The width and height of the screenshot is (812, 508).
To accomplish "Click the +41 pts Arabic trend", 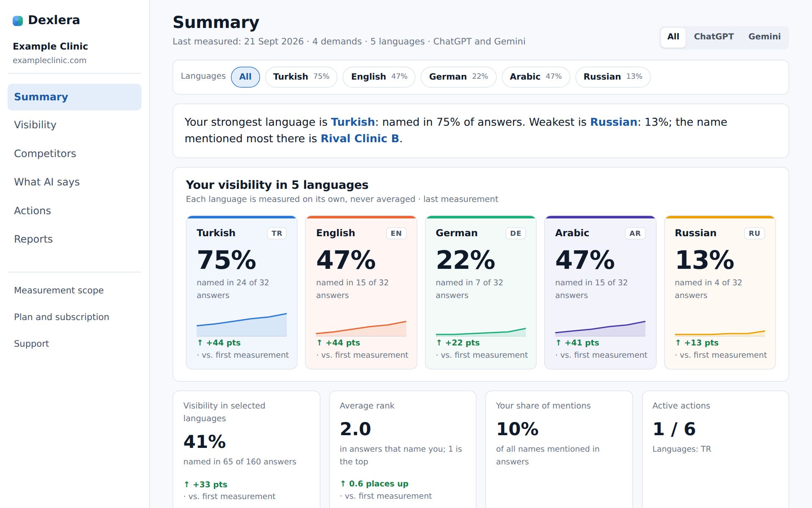I will [577, 343].
